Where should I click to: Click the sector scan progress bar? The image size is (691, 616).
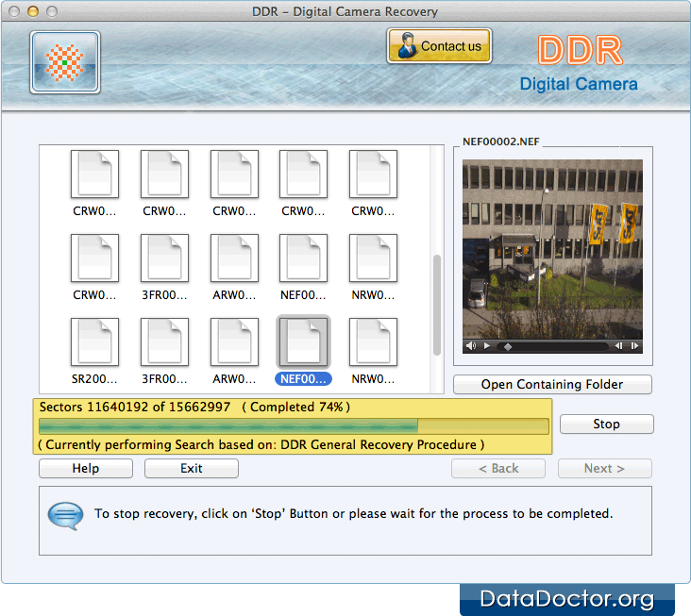coord(294,426)
